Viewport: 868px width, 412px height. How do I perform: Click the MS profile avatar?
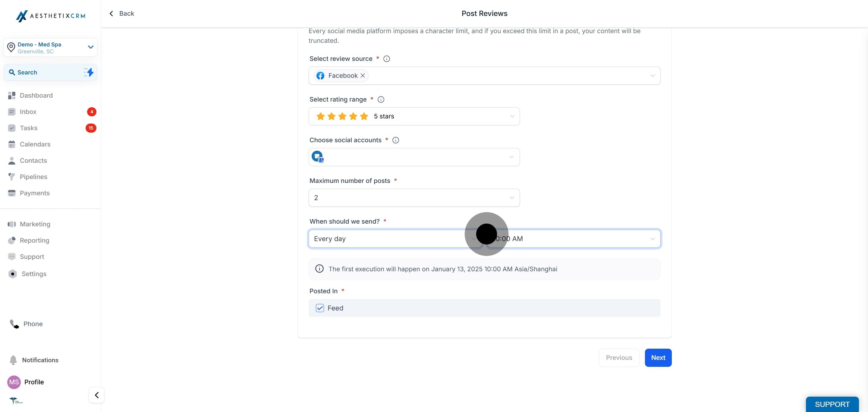pyautogui.click(x=14, y=382)
